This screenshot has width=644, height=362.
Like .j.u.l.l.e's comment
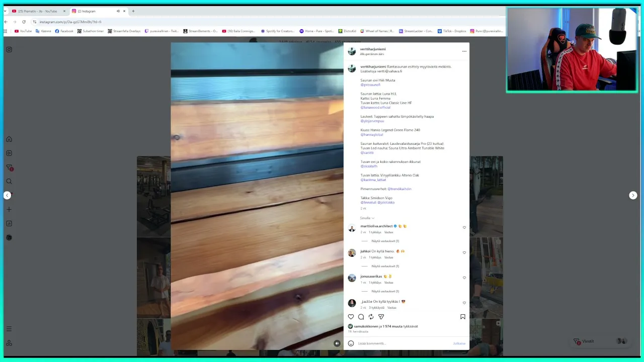464,303
